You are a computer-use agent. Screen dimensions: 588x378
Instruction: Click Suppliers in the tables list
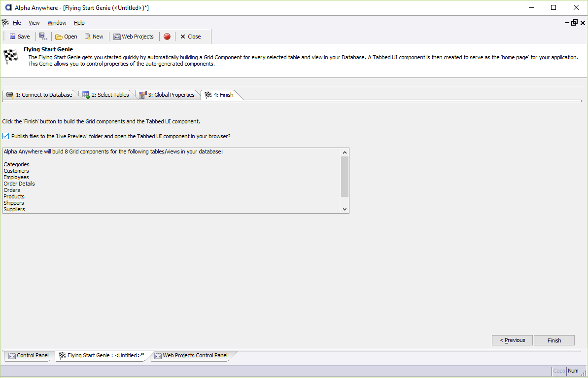pos(14,209)
